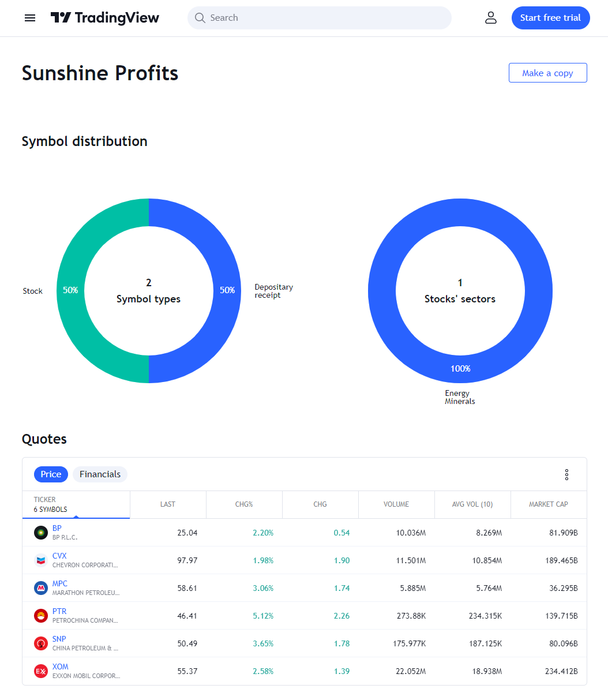Select the Price tab

[x=51, y=474]
